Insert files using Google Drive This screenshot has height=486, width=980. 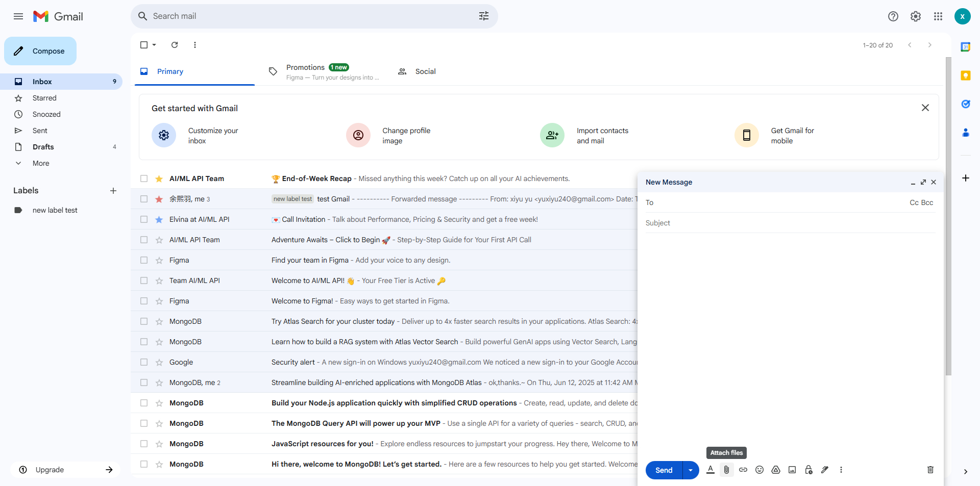(x=776, y=470)
